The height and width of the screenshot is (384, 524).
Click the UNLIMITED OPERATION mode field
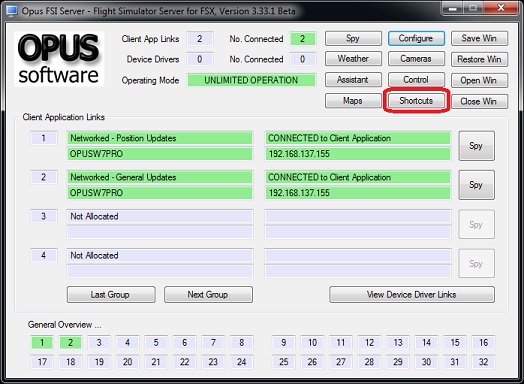251,80
